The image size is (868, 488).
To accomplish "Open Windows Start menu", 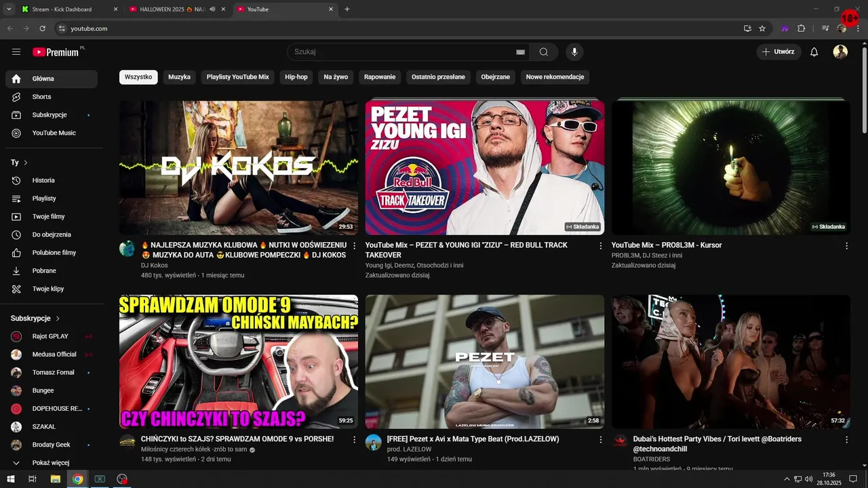I will coord(11,479).
